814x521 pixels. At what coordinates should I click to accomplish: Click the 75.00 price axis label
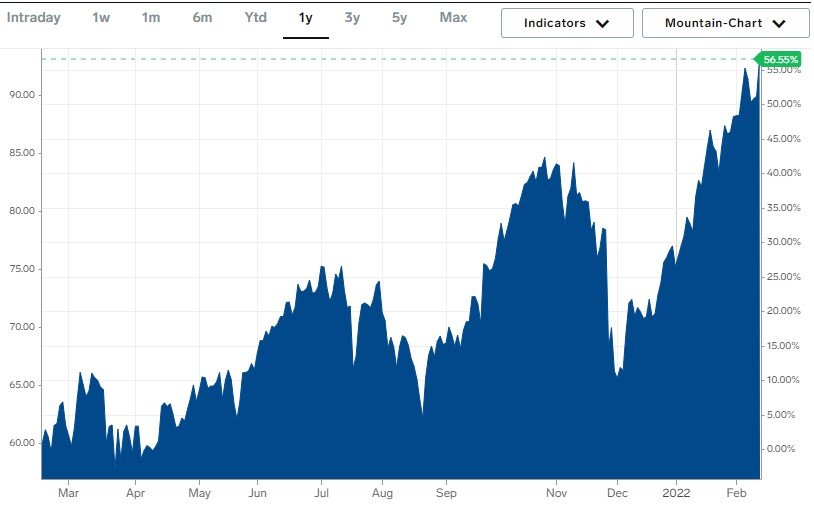[21, 269]
